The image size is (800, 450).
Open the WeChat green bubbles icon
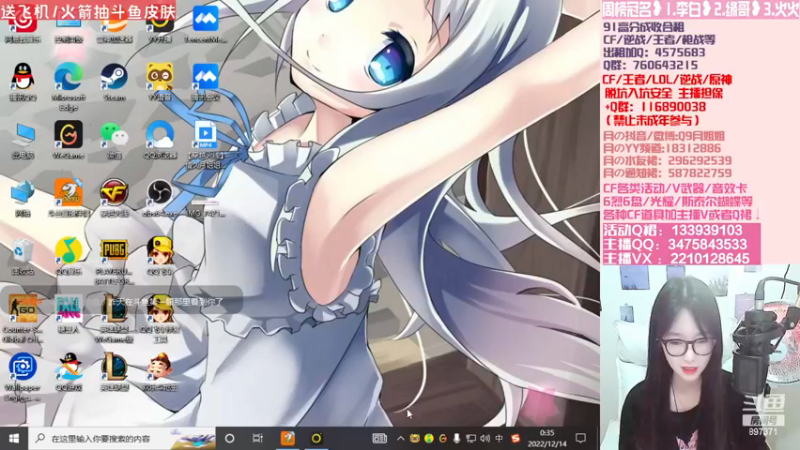pos(114,135)
